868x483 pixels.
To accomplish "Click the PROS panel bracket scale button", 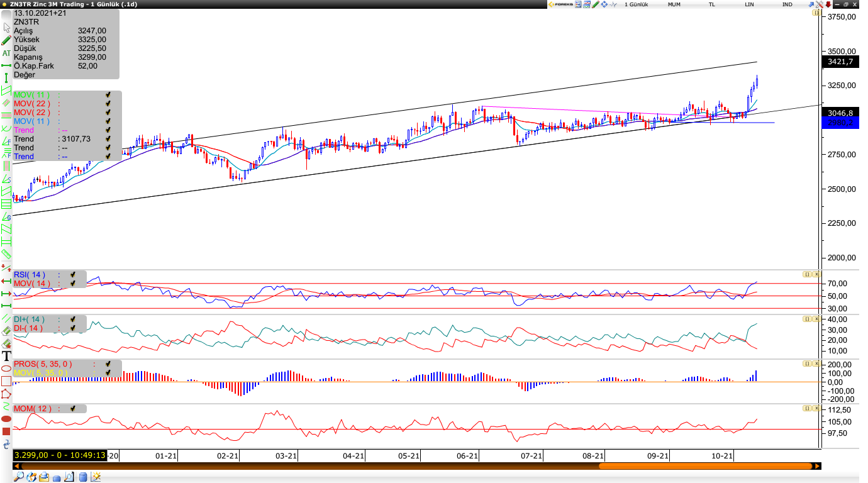I will [x=806, y=364].
